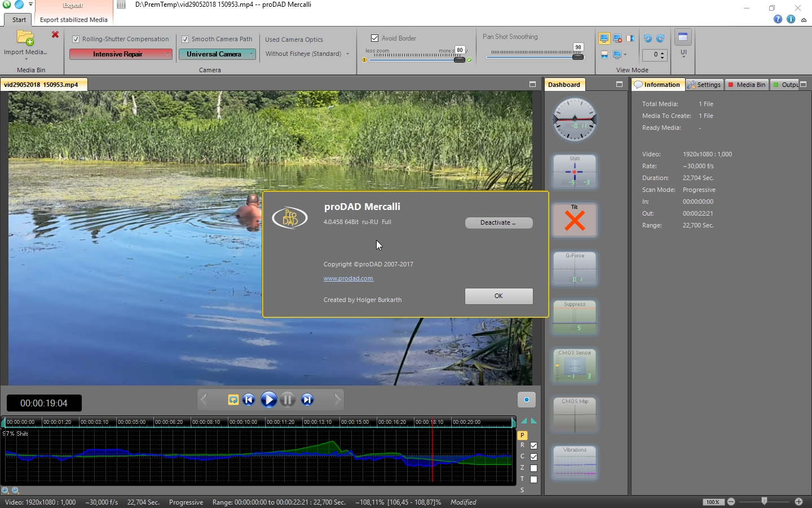Open the Settings tab
The height and width of the screenshot is (508, 812).
click(x=704, y=85)
